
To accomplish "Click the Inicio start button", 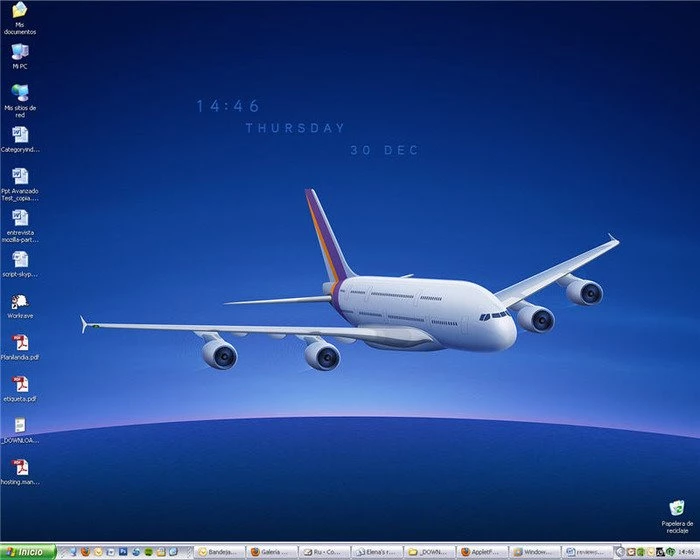I will 28,552.
